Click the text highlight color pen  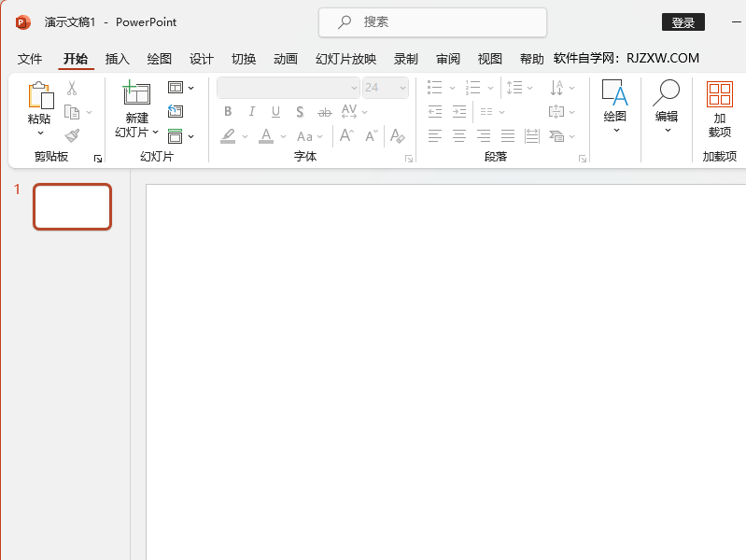[x=229, y=136]
